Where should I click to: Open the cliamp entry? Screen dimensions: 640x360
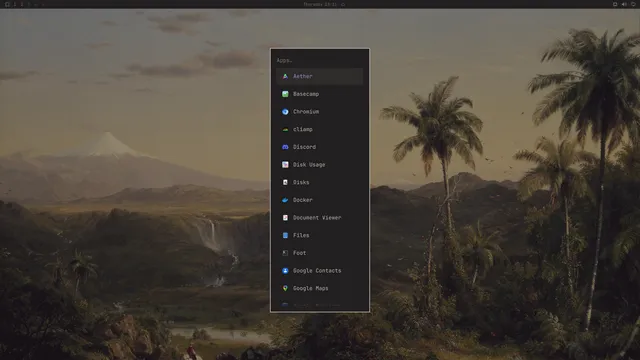tap(320, 129)
